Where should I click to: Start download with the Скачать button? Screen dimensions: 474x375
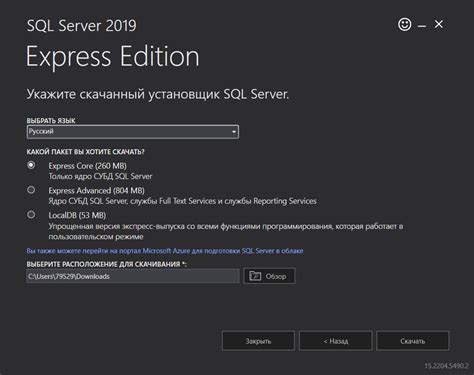click(413, 341)
